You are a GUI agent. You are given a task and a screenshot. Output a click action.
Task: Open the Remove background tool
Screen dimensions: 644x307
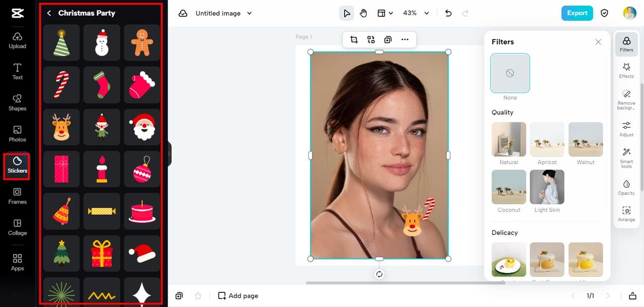tap(626, 100)
